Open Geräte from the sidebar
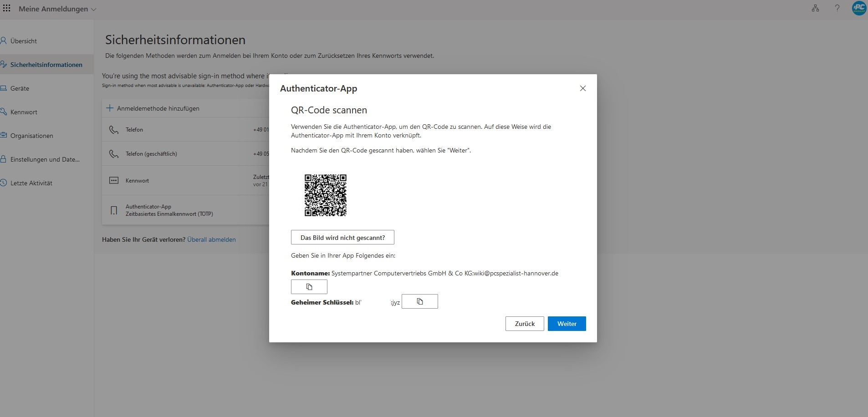Image resolution: width=868 pixels, height=417 pixels. (20, 88)
